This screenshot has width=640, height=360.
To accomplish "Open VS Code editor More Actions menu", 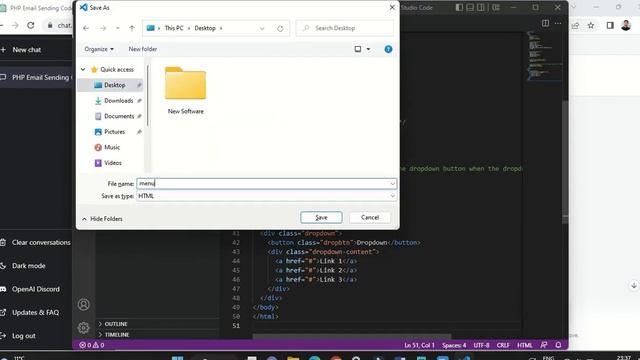I will pos(558,23).
